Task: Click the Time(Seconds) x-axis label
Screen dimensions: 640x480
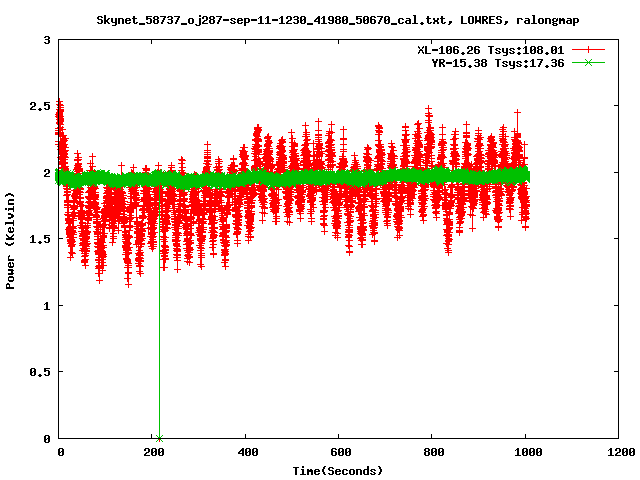Action: point(338,471)
